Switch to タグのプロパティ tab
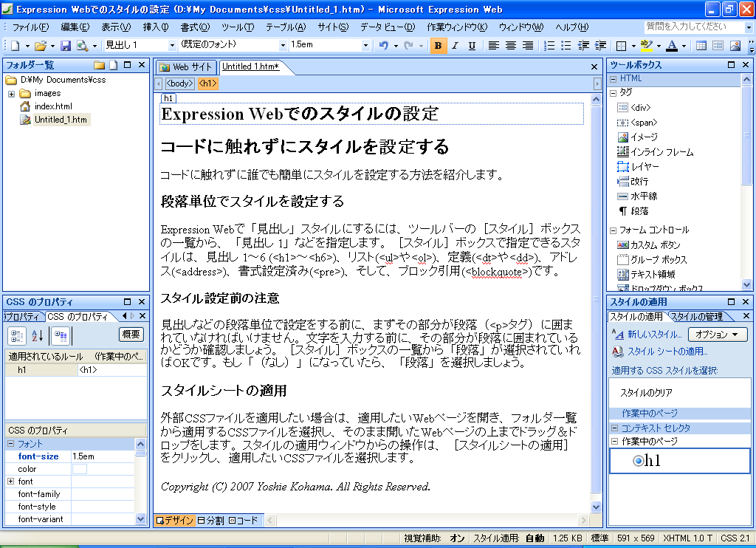This screenshot has height=548, width=756. 22,316
